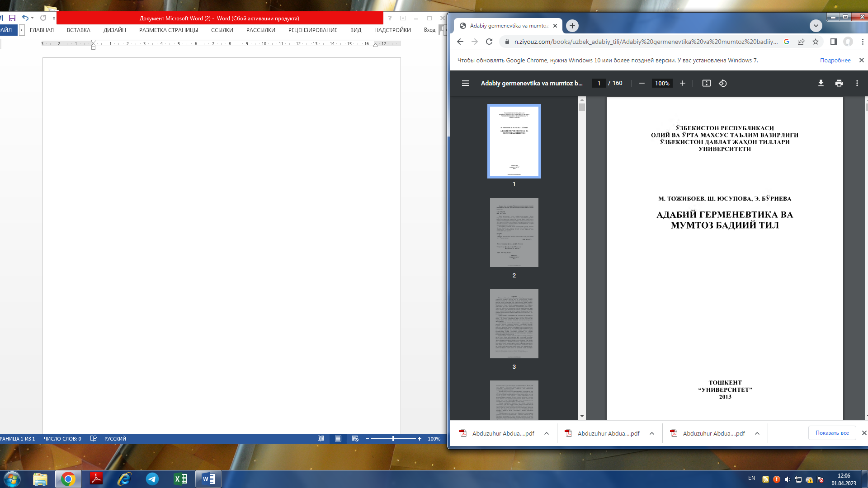Select page 2 thumbnail in PDF
Screen dimensions: 868x488
(x=514, y=233)
